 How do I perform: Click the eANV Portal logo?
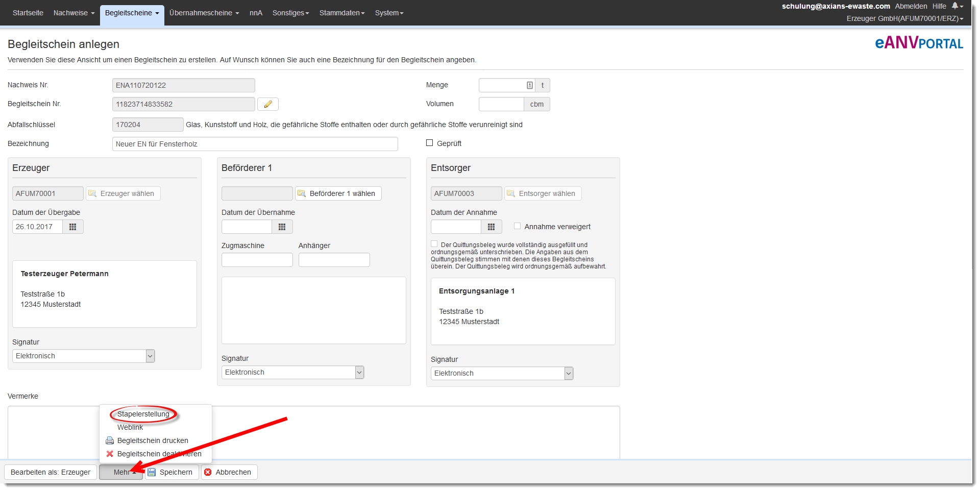(x=919, y=43)
